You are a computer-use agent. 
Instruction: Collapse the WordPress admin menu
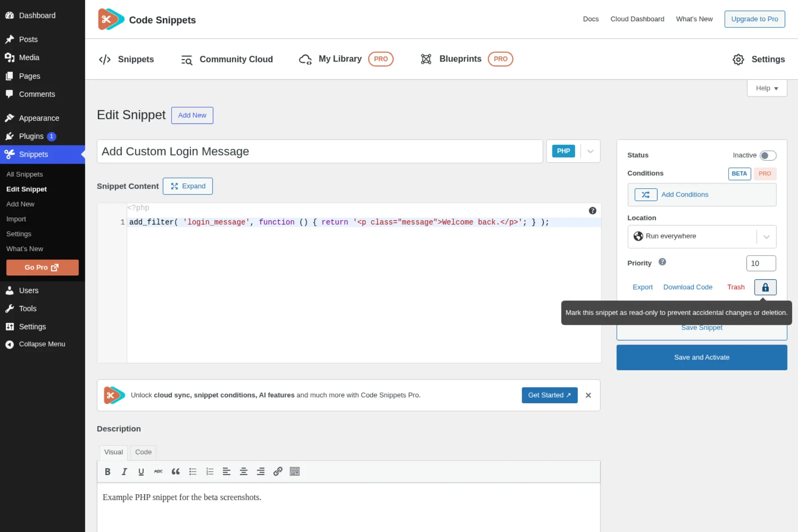[42, 344]
